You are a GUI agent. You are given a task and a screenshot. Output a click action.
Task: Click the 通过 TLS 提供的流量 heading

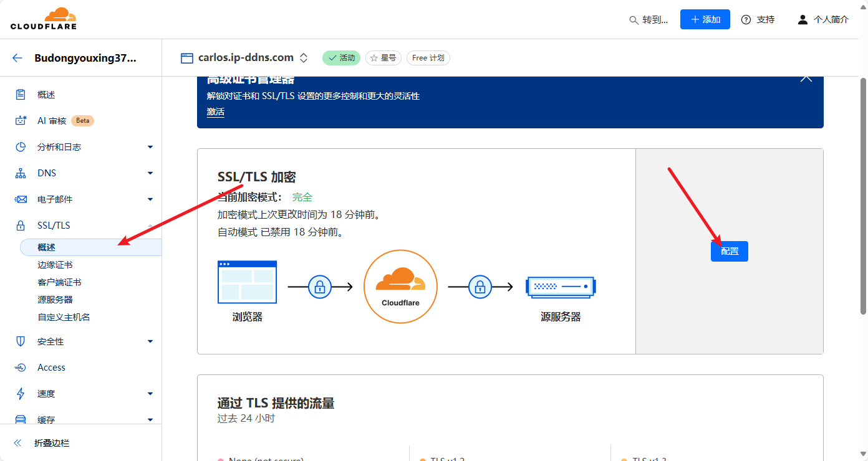pyautogui.click(x=276, y=403)
